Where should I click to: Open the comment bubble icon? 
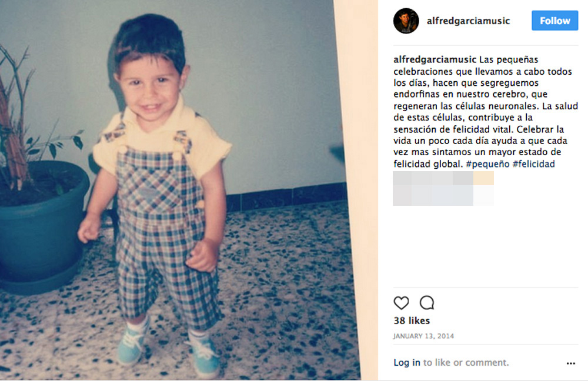[427, 303]
